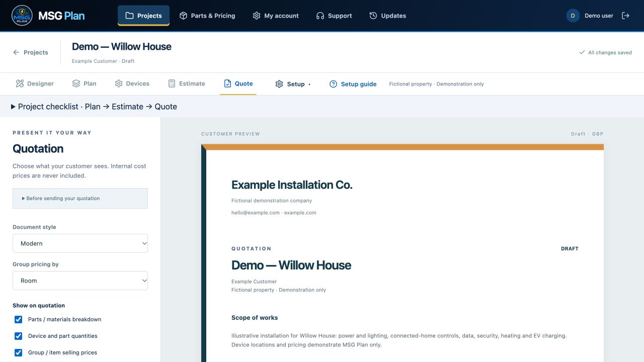Go to My account
The width and height of the screenshot is (644, 362).
point(276,16)
